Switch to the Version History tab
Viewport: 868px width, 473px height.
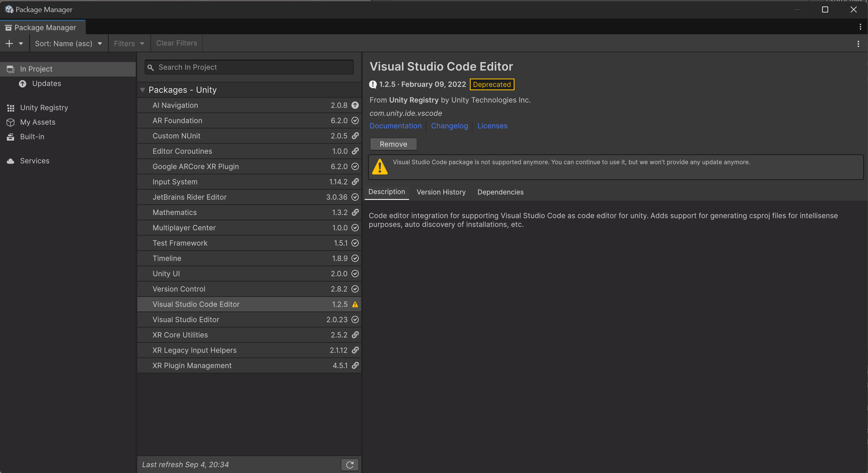pyautogui.click(x=441, y=192)
